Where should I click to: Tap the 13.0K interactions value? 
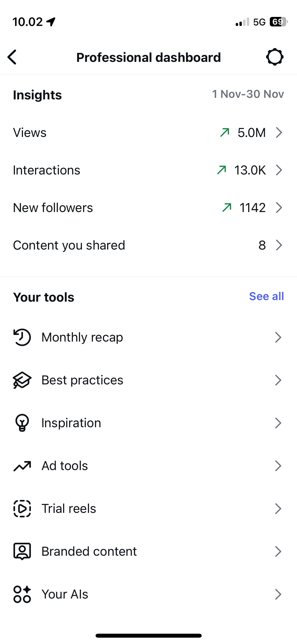point(250,170)
